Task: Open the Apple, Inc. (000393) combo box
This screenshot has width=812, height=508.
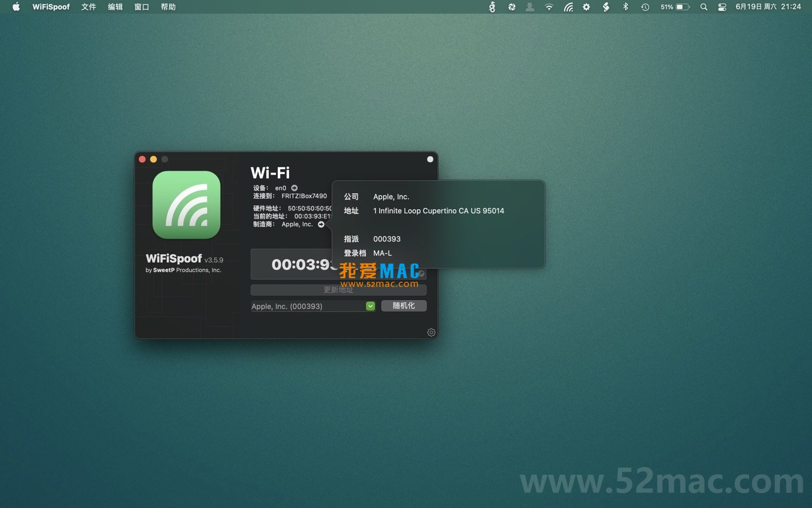Action: (x=307, y=306)
